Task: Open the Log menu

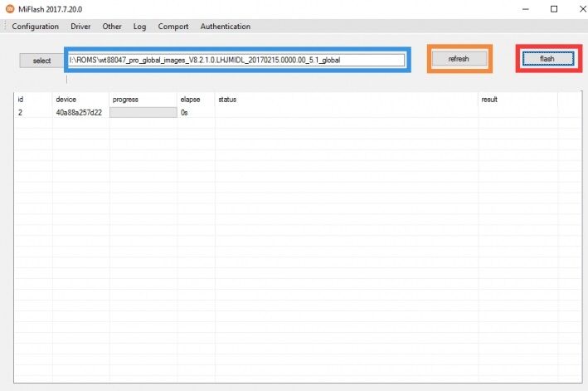Action: tap(139, 27)
